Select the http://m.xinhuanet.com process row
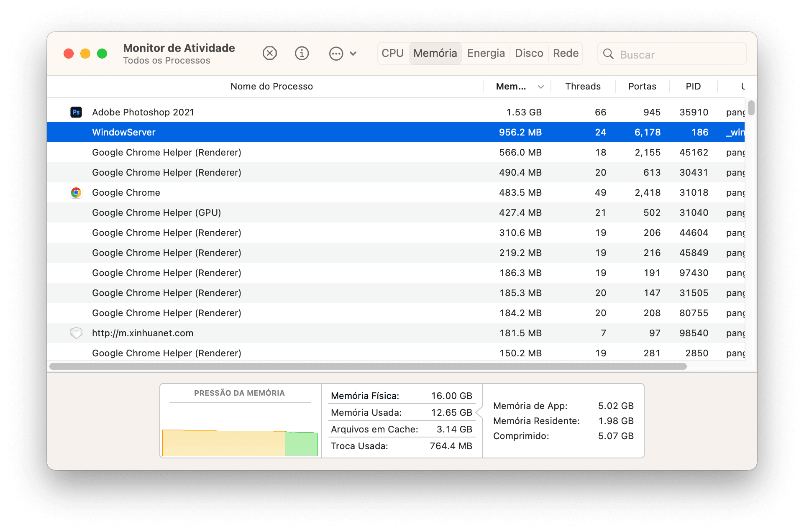The height and width of the screenshot is (532, 804). (x=396, y=333)
